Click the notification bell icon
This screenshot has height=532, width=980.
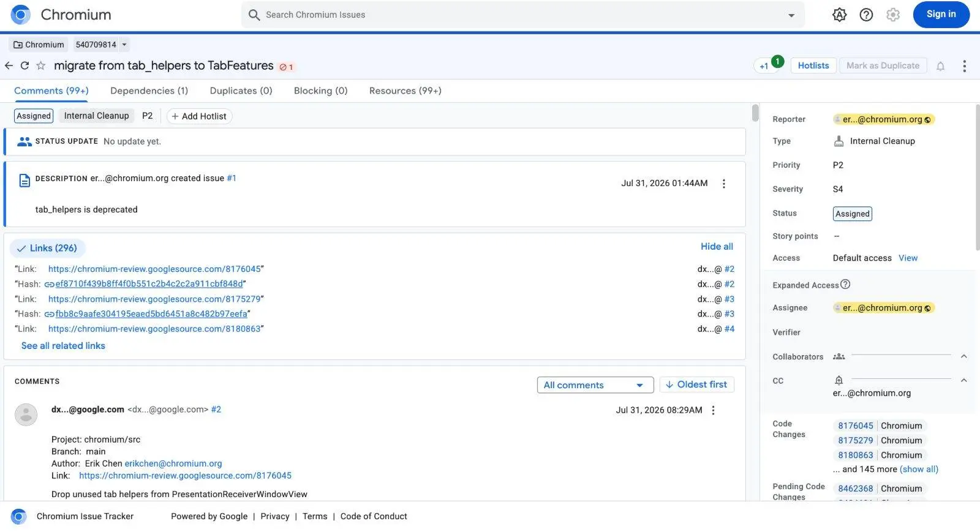(x=940, y=66)
